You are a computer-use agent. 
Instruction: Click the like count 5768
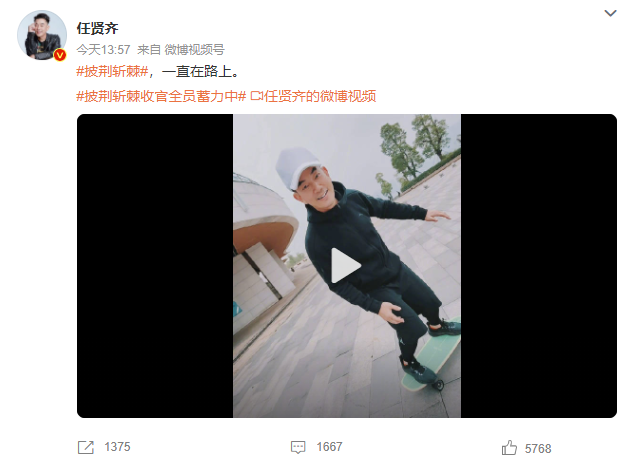(x=538, y=449)
